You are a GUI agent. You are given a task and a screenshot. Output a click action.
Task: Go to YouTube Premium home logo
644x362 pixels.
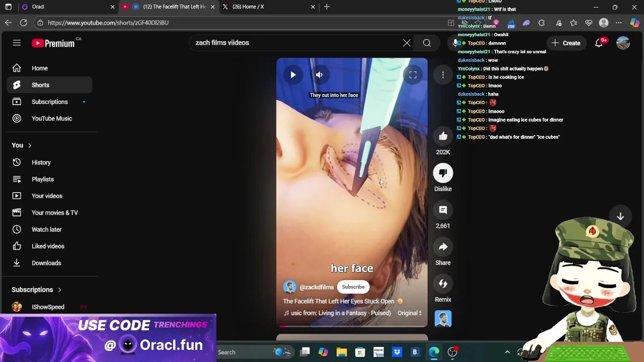point(53,43)
